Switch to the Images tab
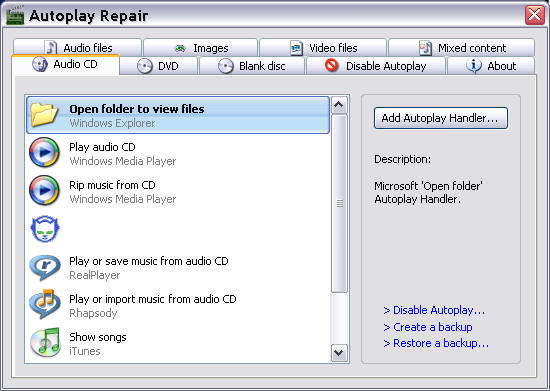Image resolution: width=550 pixels, height=391 pixels. click(201, 47)
